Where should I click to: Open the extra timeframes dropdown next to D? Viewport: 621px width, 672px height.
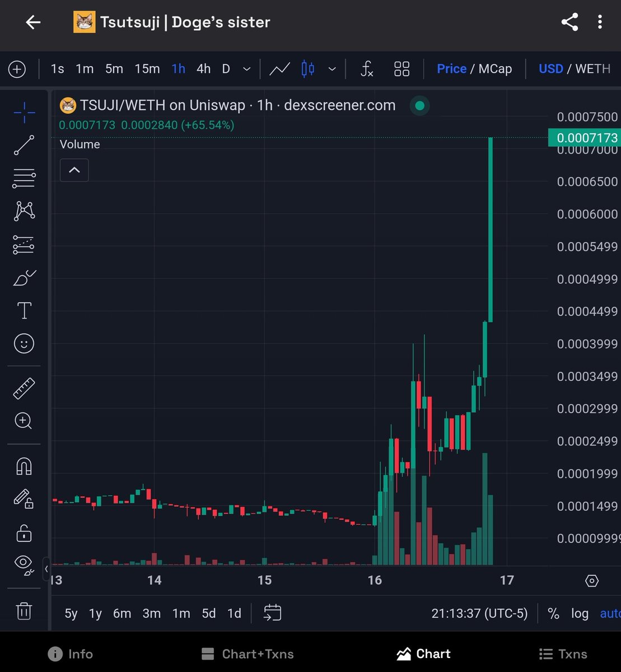coord(246,69)
